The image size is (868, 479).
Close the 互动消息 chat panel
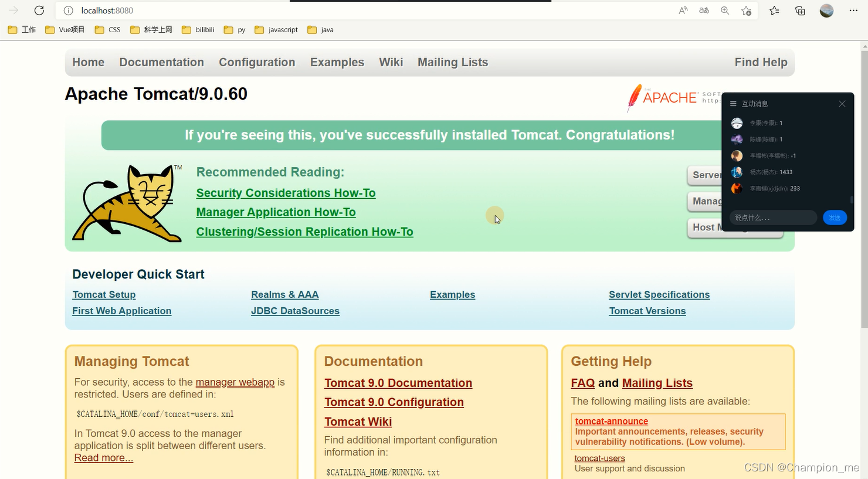point(842,104)
